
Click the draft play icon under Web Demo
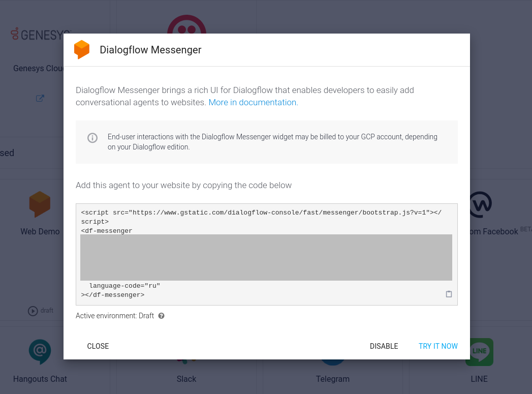pos(33,311)
